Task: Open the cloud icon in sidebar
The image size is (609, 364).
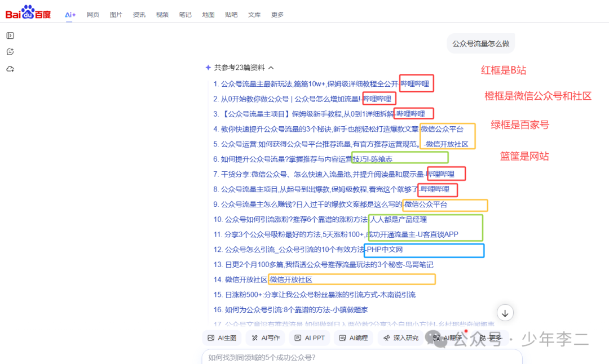Action: tap(10, 69)
